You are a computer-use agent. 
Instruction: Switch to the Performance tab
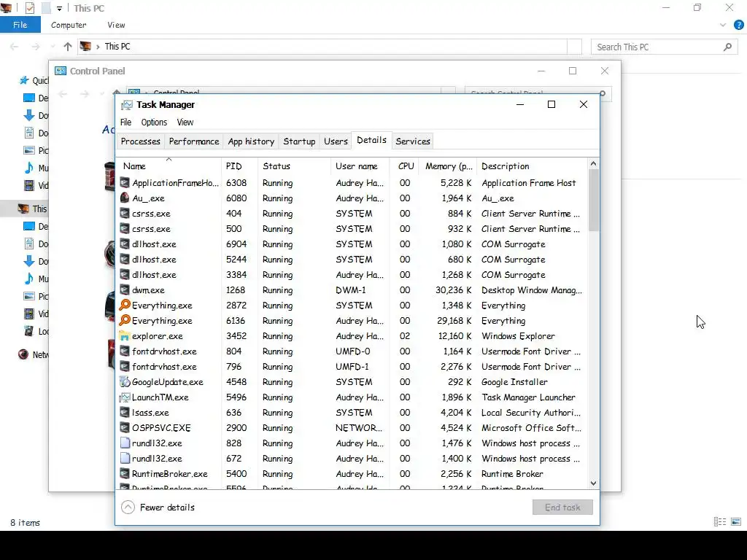194,141
